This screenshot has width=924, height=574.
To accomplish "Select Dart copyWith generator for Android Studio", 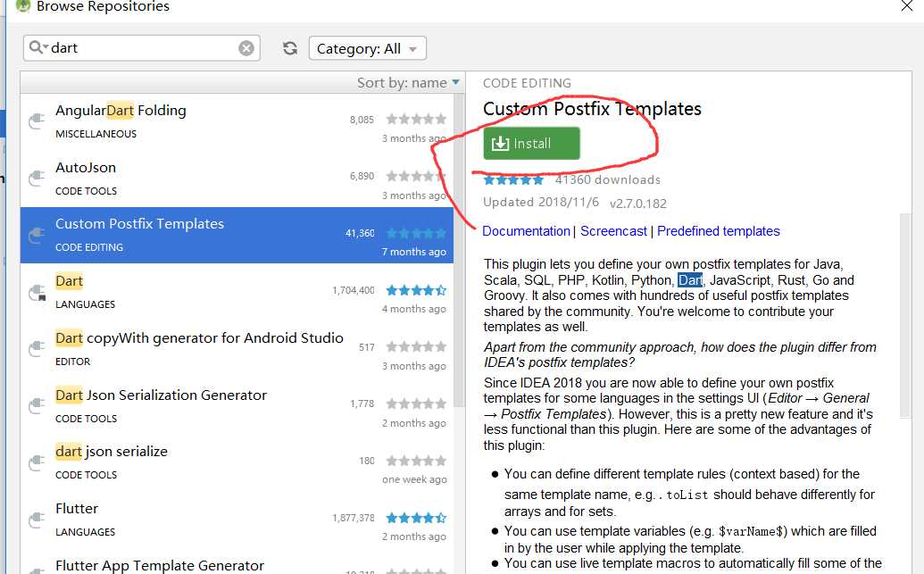I will (237, 349).
